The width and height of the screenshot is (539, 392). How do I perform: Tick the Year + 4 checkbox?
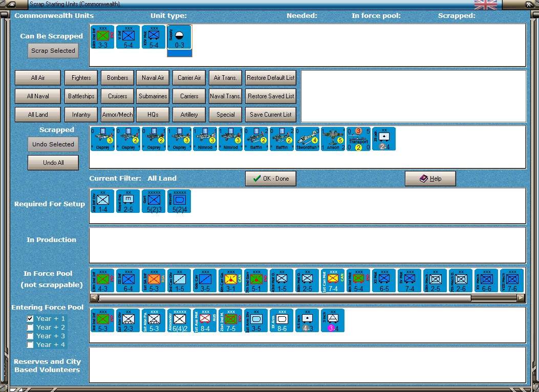pos(30,344)
